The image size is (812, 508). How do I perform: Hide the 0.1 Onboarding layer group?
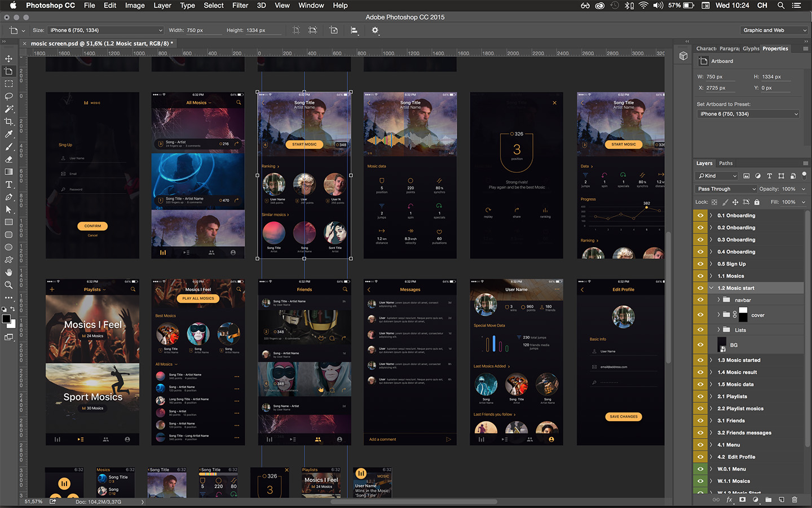(x=700, y=216)
